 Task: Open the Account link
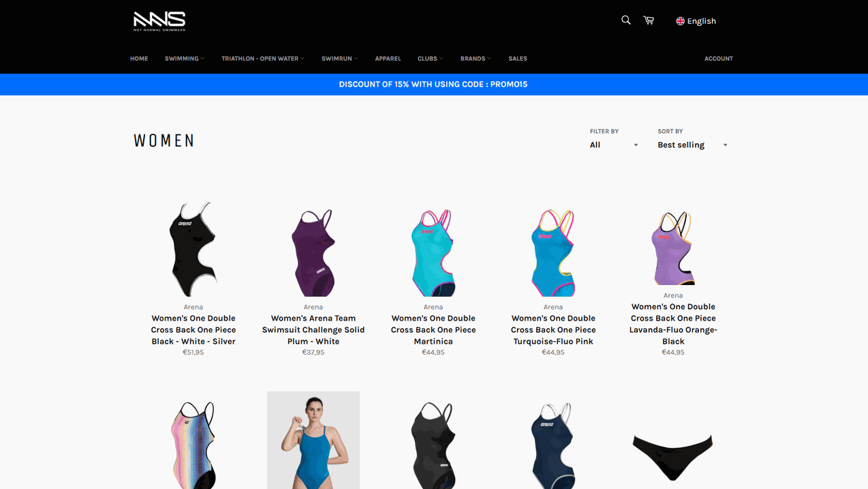719,59
